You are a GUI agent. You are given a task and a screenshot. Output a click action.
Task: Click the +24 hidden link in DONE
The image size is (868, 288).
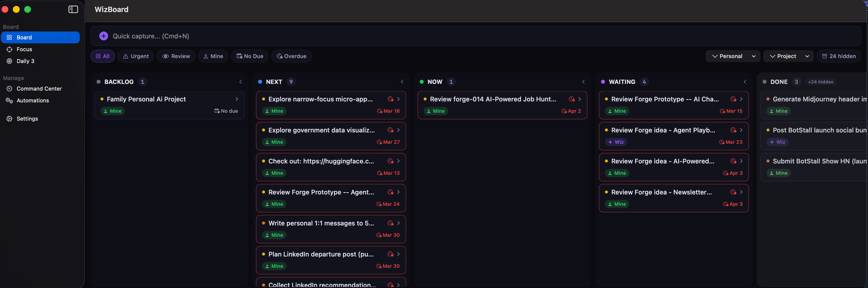[x=820, y=82]
